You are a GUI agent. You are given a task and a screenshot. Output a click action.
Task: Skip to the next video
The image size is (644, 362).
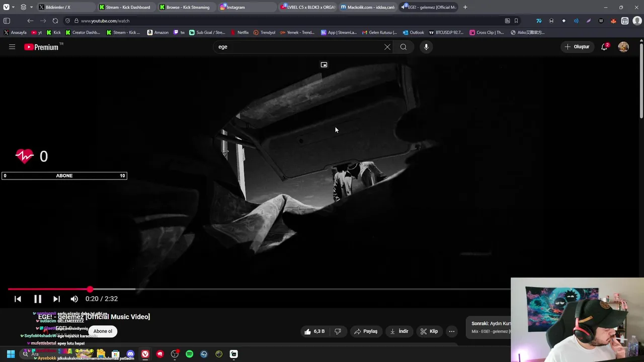(56, 299)
